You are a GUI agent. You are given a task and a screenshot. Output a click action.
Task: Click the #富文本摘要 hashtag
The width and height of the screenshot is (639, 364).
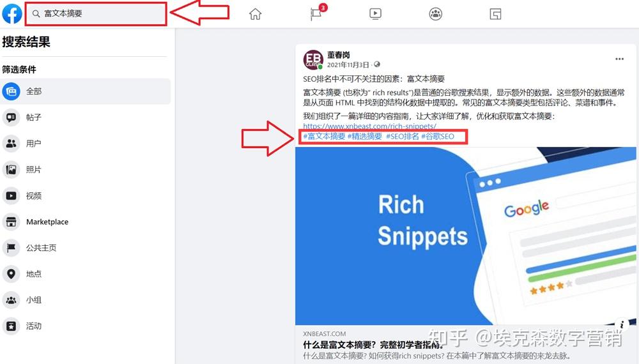pyautogui.click(x=324, y=137)
